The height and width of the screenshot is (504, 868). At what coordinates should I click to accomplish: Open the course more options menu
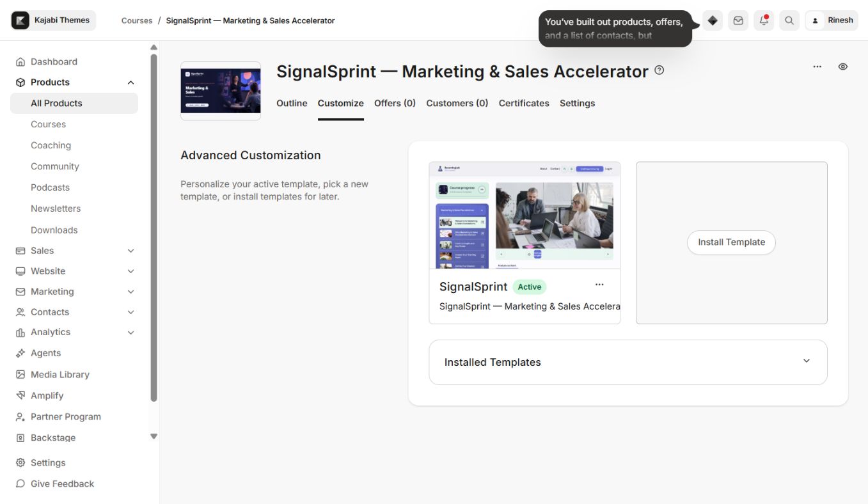[x=817, y=67]
